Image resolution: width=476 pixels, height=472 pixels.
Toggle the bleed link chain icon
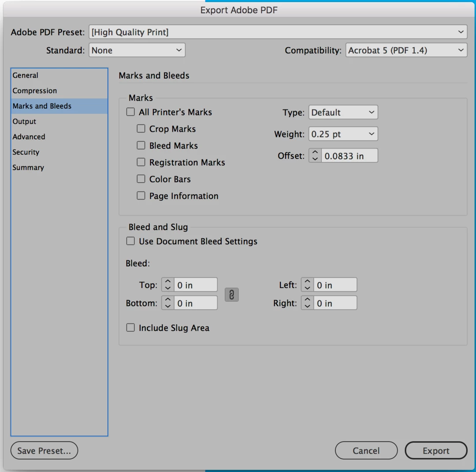tap(232, 295)
